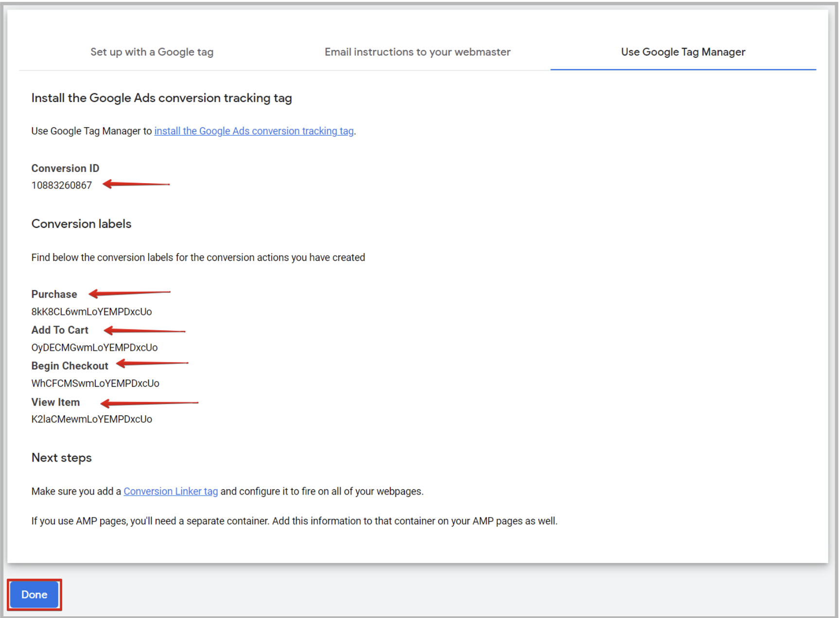Click the Purchase label code 8kK8CL6wmLoYEMPDxcUo
840x618 pixels.
(92, 311)
